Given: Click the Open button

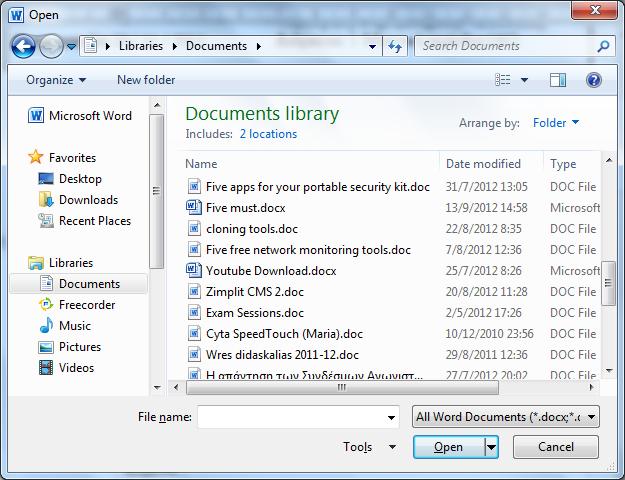Looking at the screenshot, I should coord(449,447).
